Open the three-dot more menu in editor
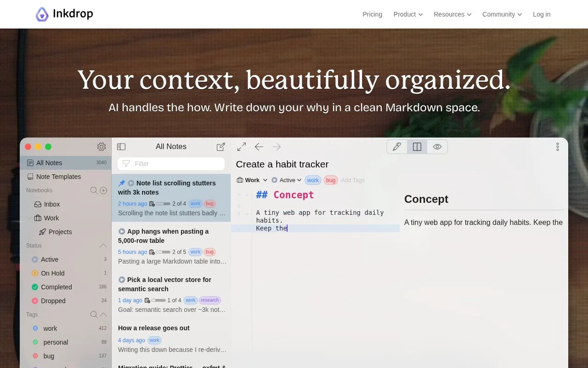Screen dimensions: 588x368 [558, 147]
